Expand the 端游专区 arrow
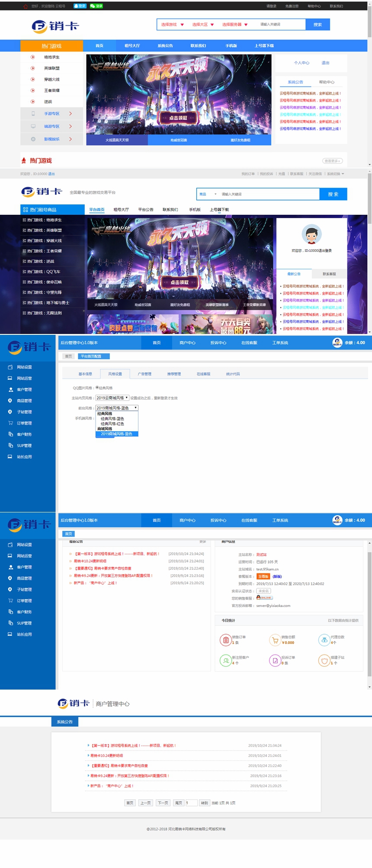372x868 pixels. [x=71, y=127]
